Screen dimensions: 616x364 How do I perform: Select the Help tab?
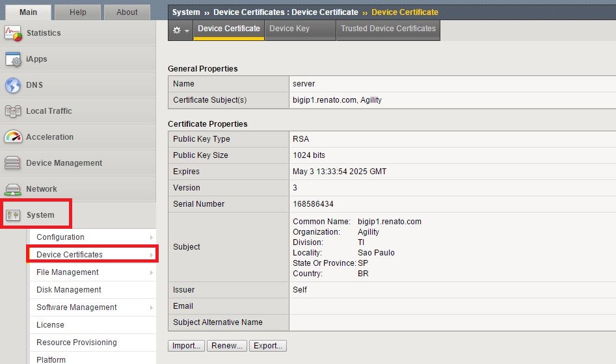tap(77, 12)
